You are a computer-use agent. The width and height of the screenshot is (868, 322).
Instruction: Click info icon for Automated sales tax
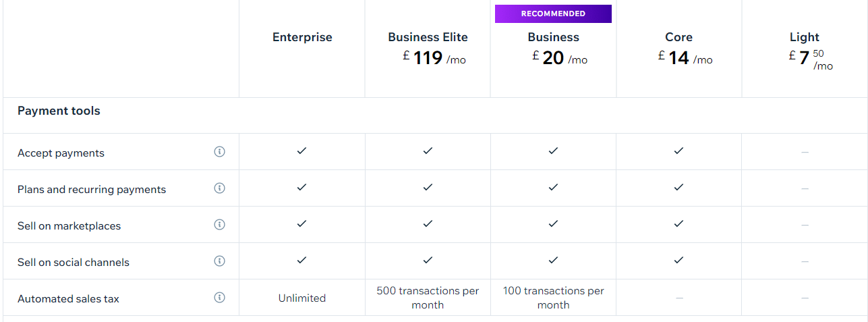tap(219, 298)
